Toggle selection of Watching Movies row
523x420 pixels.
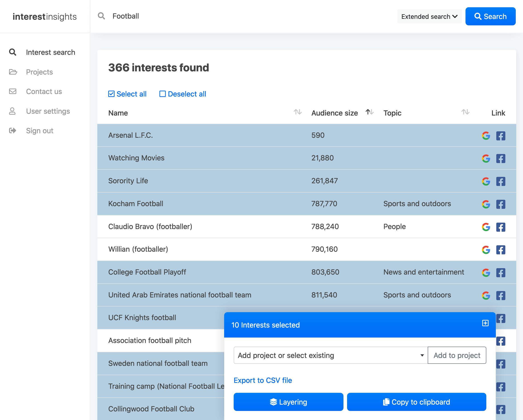[307, 158]
